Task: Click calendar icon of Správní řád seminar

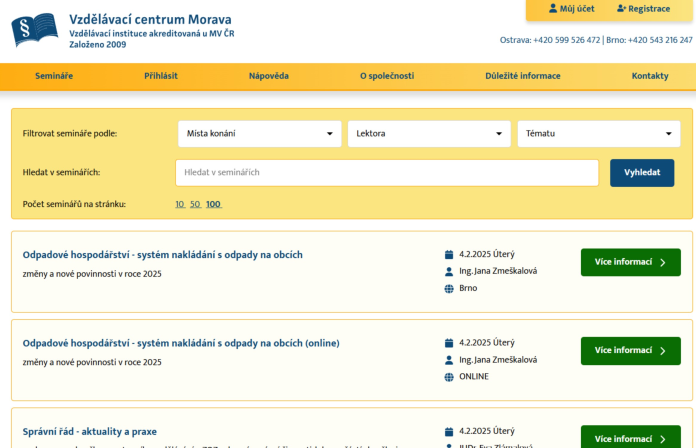Action: pyautogui.click(x=449, y=432)
